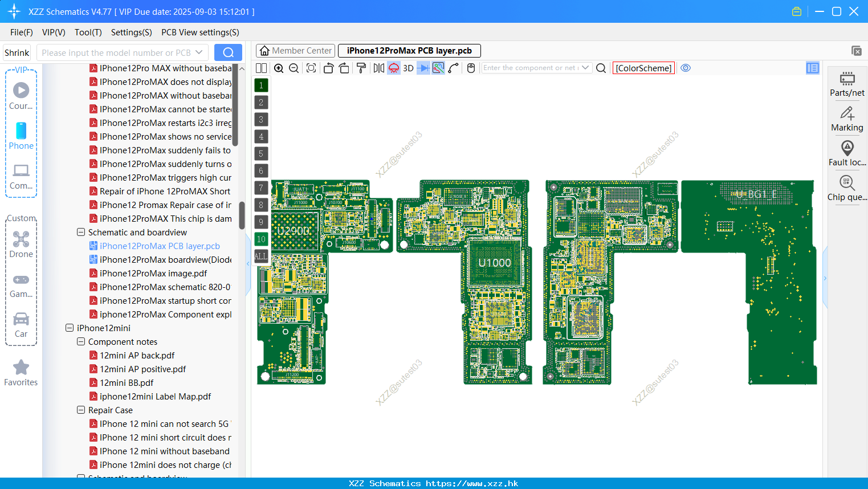The width and height of the screenshot is (868, 489).
Task: Open 12mini BB.pdf file
Action: [x=127, y=382]
